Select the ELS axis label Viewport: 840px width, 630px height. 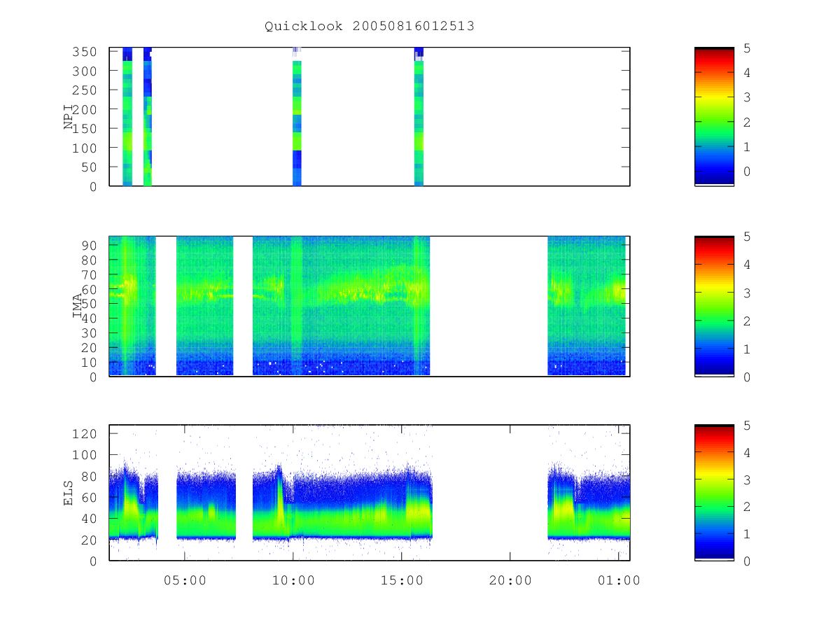click(x=69, y=493)
